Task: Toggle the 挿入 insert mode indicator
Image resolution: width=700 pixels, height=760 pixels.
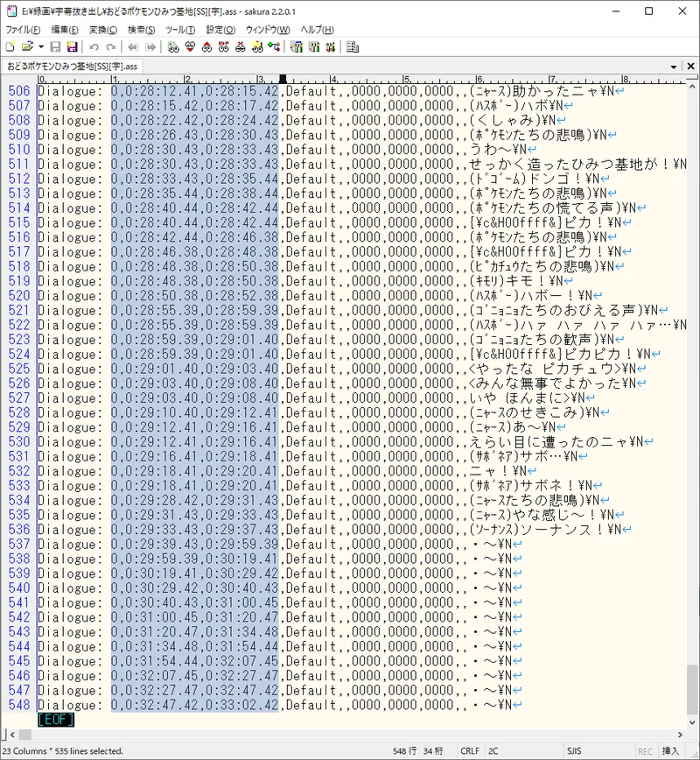Action: point(670,750)
